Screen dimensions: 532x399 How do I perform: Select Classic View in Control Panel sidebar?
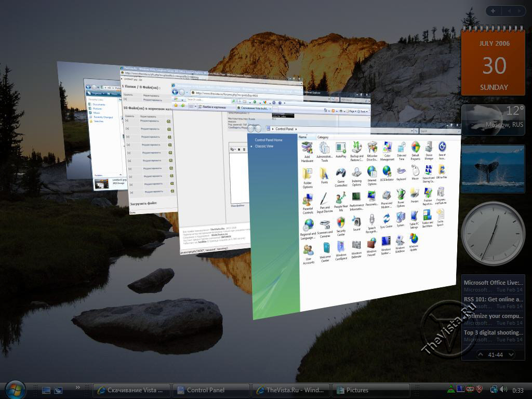click(264, 147)
